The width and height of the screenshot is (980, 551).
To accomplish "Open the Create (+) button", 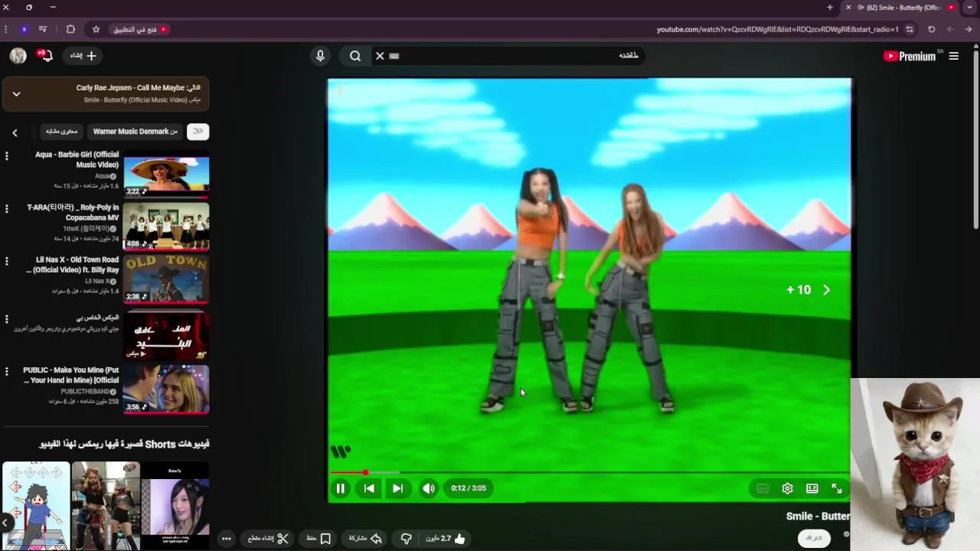I will tap(83, 56).
